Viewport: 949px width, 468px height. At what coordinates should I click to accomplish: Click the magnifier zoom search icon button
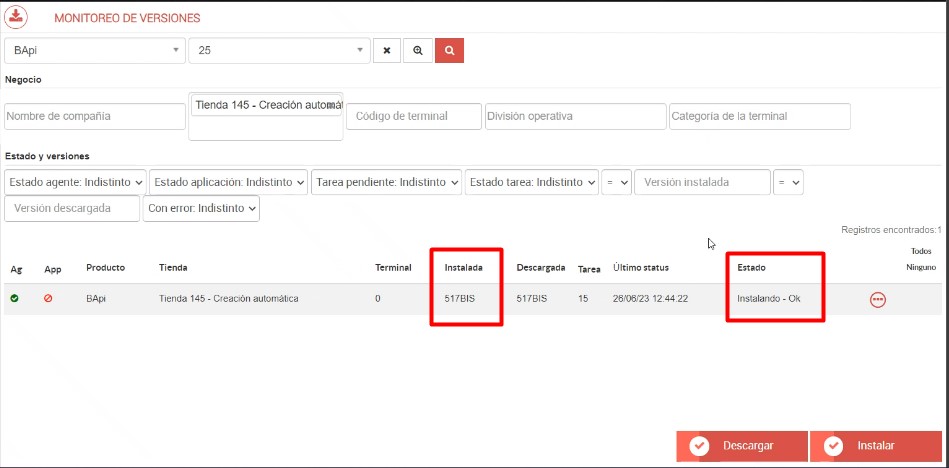coord(417,50)
